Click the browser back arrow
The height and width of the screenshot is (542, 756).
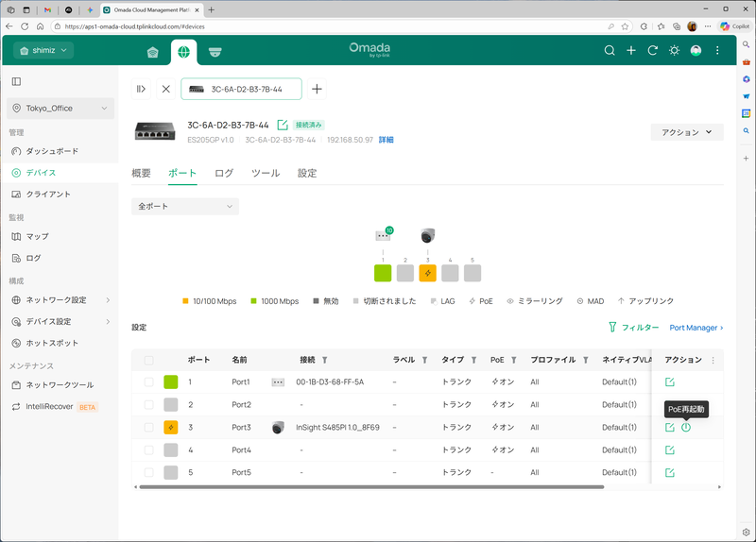point(9,26)
